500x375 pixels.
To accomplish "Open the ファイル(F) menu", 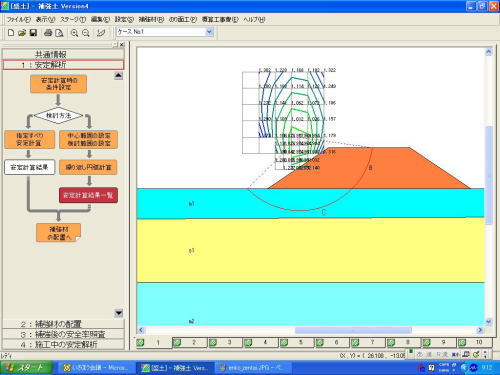I will (19, 20).
